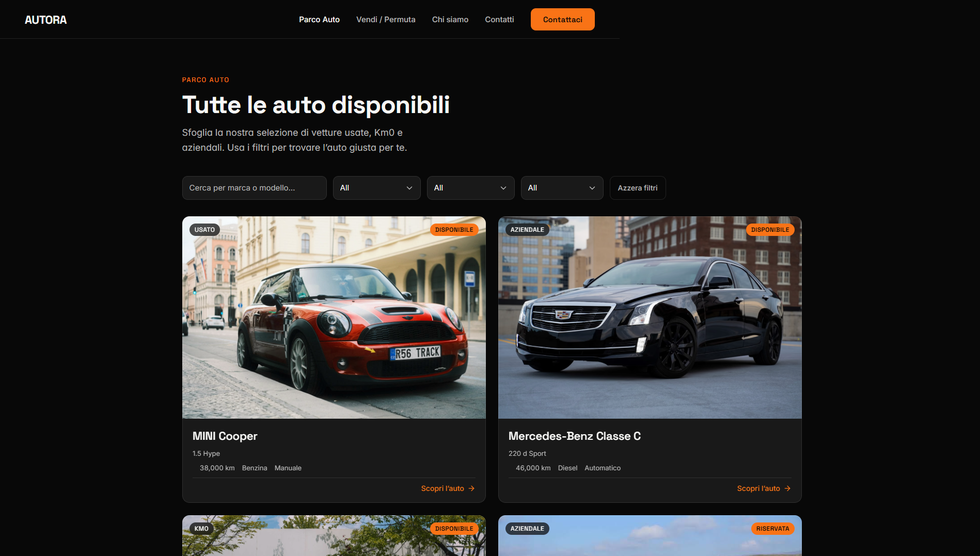The image size is (980, 556).
Task: Click the USATO badge on MINI card
Action: (204, 230)
